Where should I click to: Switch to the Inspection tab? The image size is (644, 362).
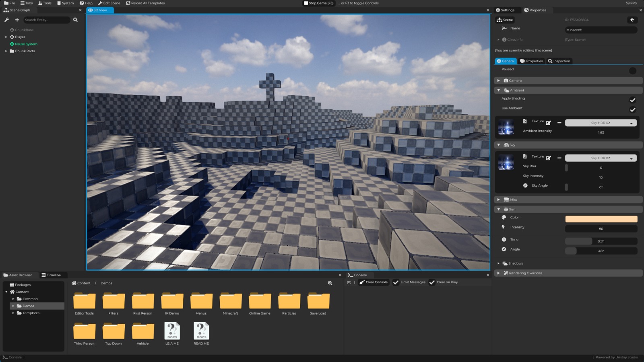click(x=559, y=61)
